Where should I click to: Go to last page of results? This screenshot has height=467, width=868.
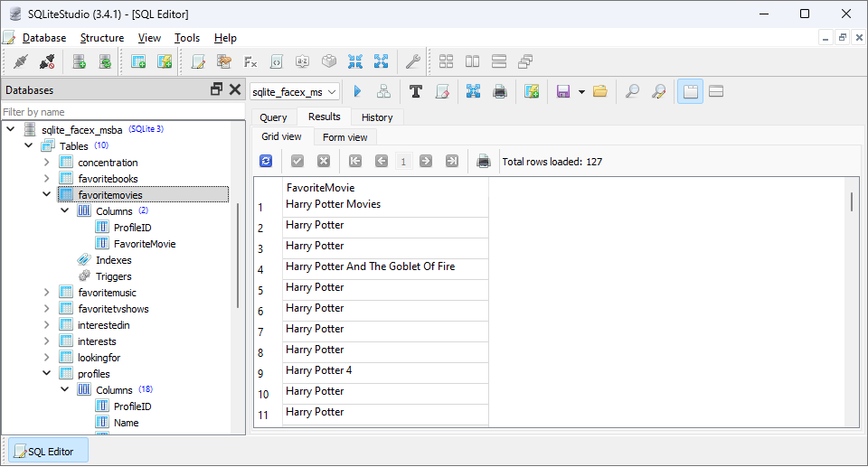tap(452, 161)
